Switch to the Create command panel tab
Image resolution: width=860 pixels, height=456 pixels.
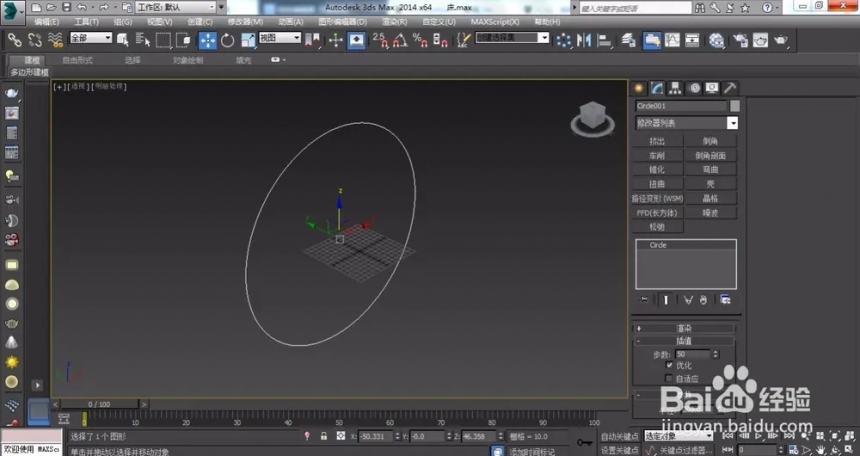click(x=639, y=88)
